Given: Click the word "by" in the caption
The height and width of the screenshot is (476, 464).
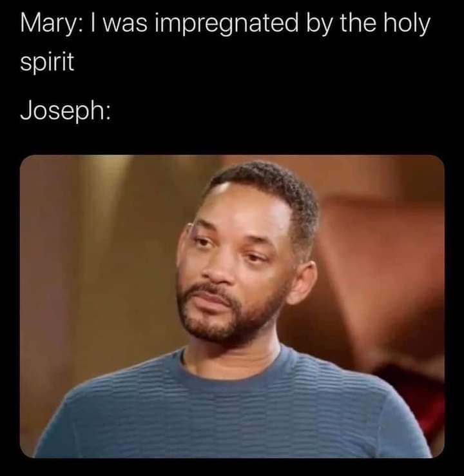Looking at the screenshot, I should click(x=318, y=26).
